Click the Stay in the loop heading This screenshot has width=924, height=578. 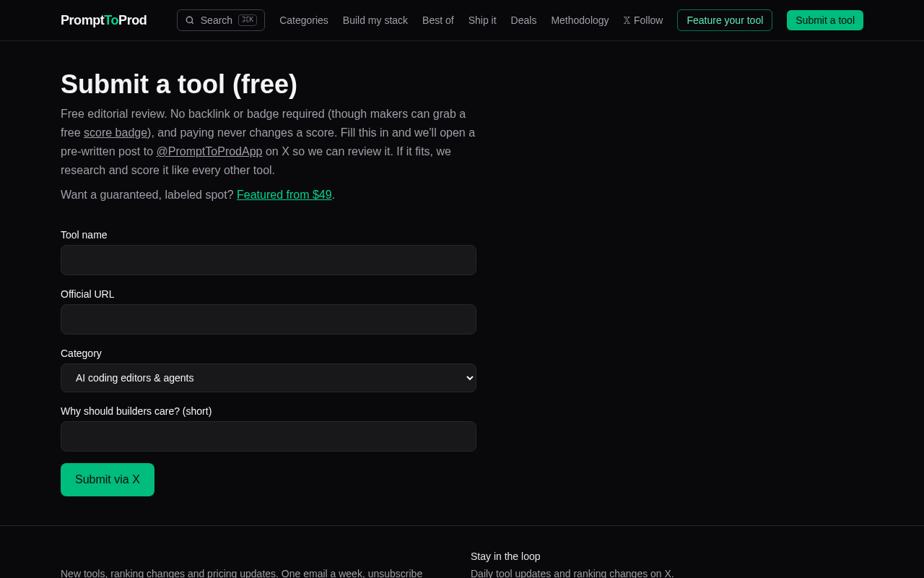(505, 556)
